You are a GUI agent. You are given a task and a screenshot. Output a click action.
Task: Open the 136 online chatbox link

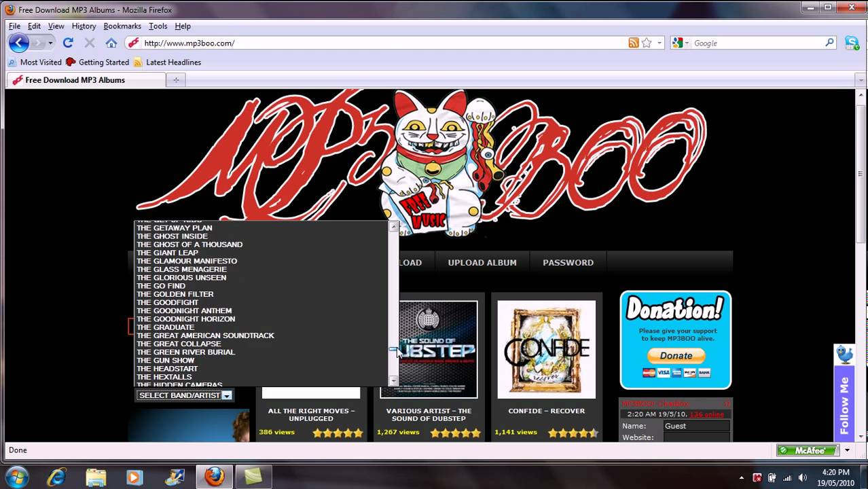click(x=706, y=414)
